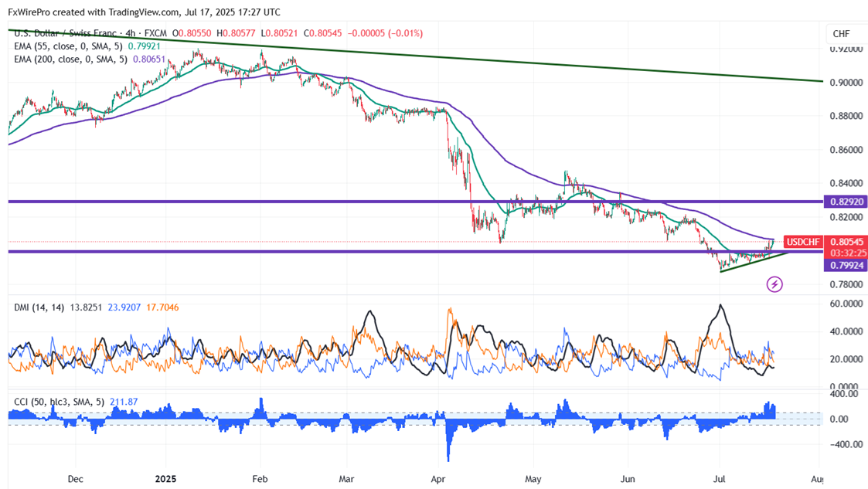Click the DMI ADX value 13.8251
868x489 pixels.
[x=86, y=307]
